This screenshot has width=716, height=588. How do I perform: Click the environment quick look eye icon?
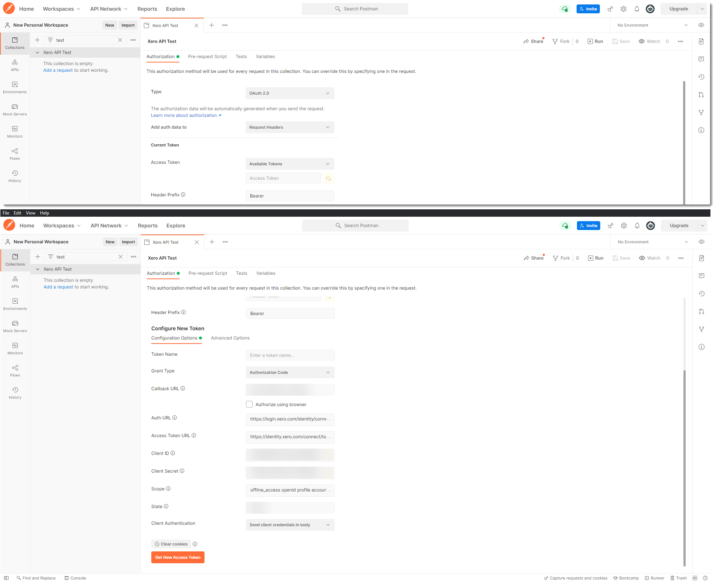pos(702,242)
